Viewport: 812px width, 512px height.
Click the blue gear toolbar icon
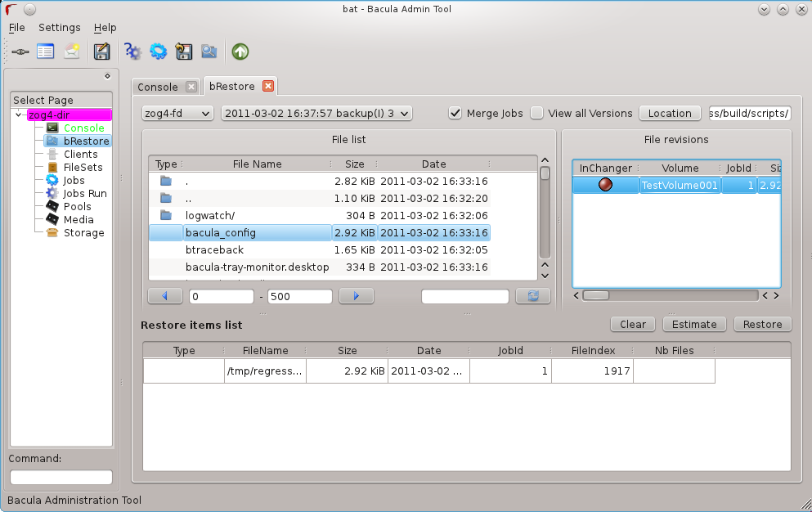pos(158,52)
